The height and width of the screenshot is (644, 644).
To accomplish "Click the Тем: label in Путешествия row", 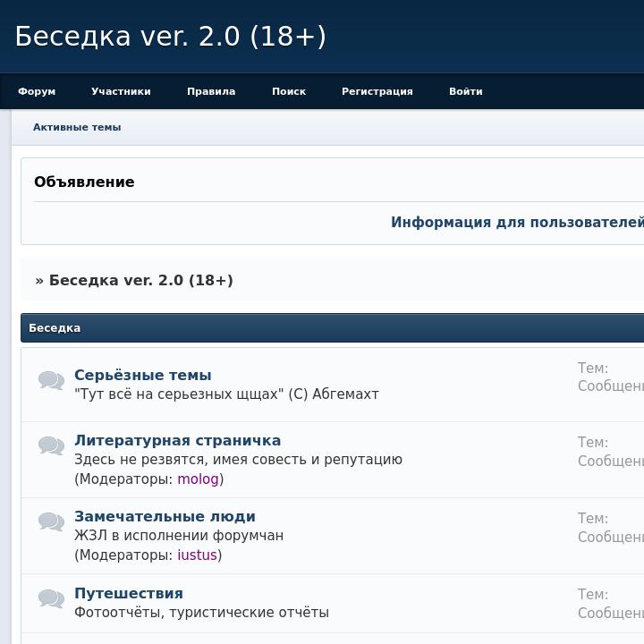I will (x=593, y=594).
